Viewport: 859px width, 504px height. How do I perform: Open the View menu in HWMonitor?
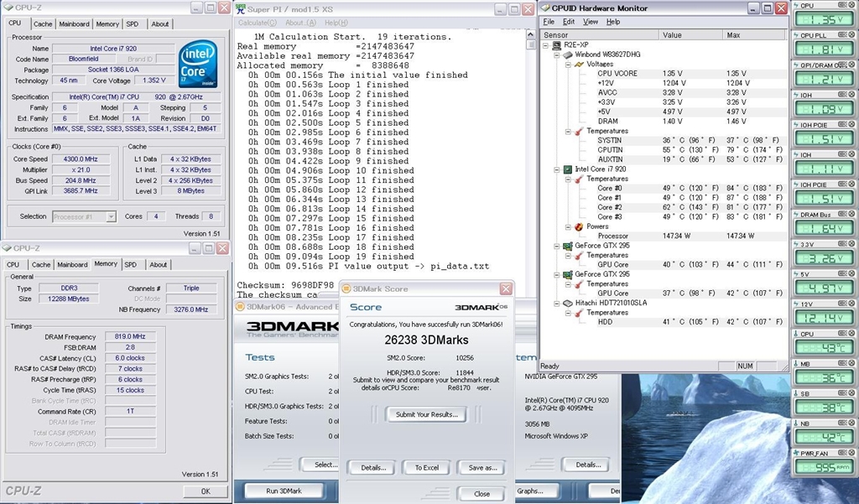tap(591, 22)
